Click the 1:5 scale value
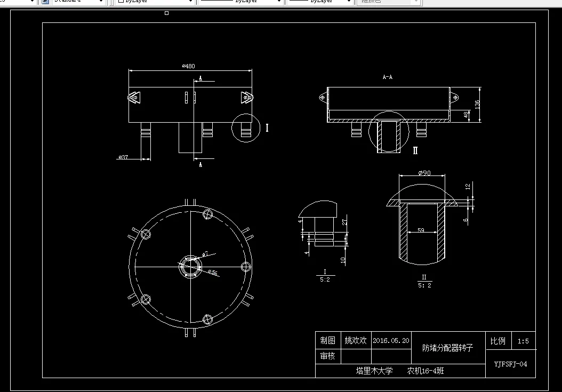The image size is (562, 392). [523, 341]
